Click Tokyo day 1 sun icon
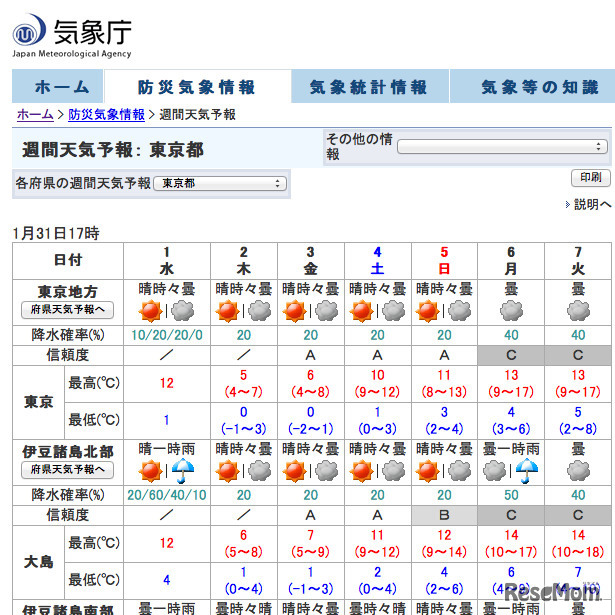615x615 pixels. (x=151, y=311)
